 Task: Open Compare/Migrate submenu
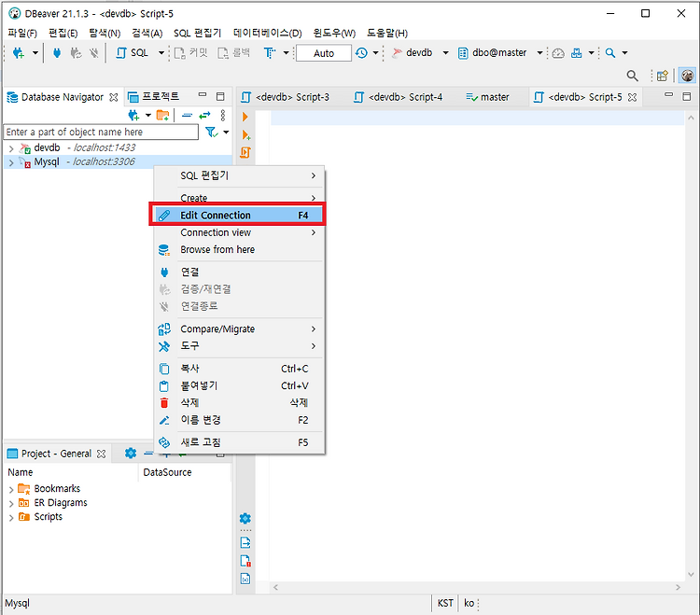pyautogui.click(x=239, y=328)
